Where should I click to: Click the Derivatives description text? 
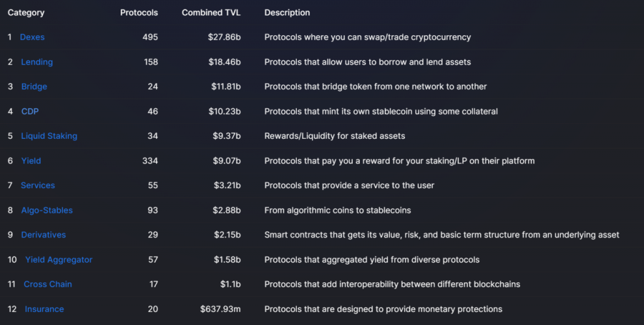pos(441,234)
